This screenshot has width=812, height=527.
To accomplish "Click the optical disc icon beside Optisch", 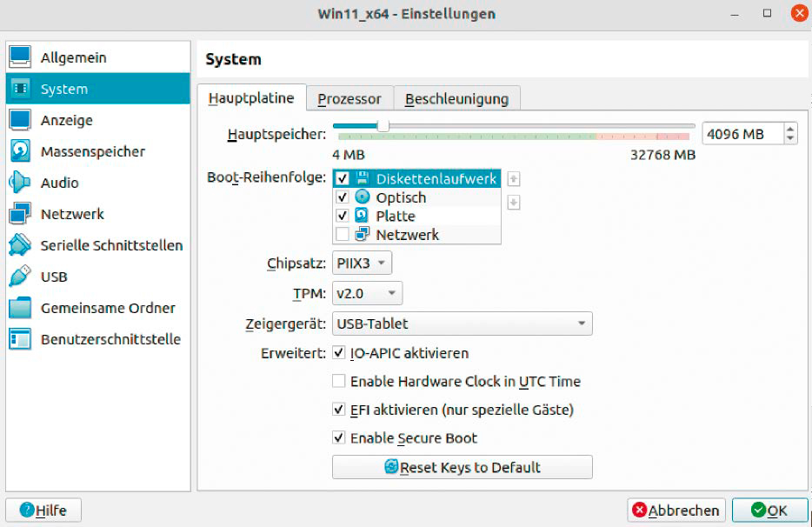I will (x=363, y=197).
